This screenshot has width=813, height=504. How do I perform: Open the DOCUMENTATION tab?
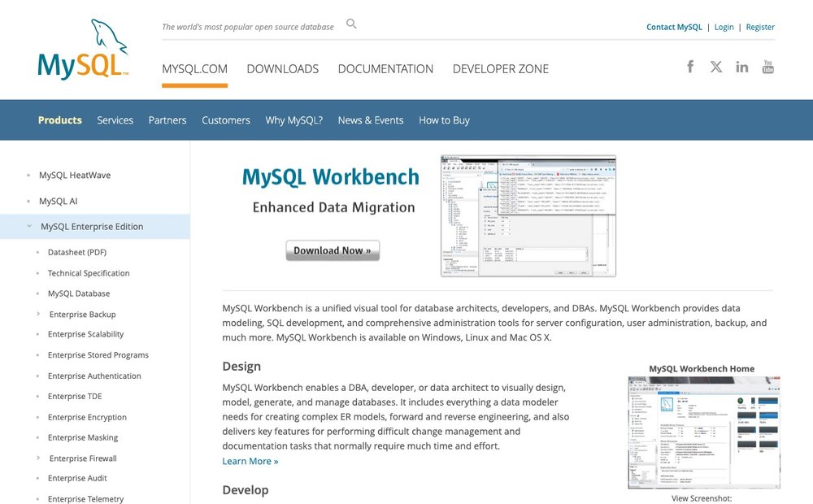385,69
